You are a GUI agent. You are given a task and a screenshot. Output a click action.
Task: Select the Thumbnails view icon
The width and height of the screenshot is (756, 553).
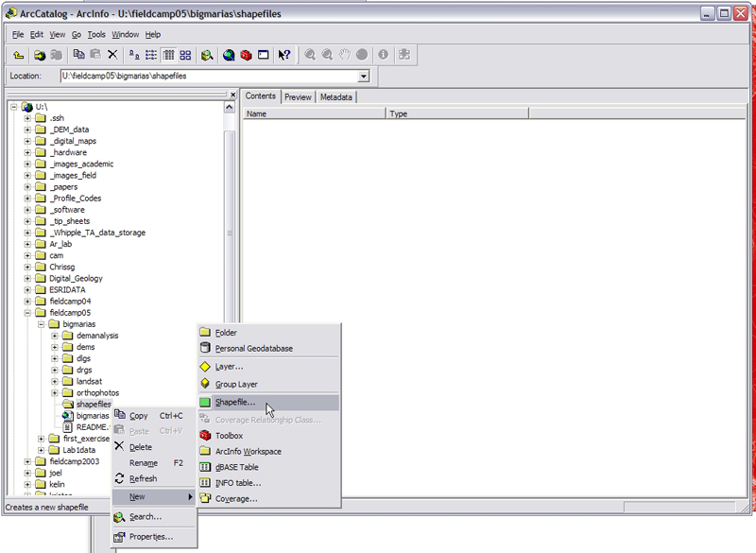pos(186,54)
